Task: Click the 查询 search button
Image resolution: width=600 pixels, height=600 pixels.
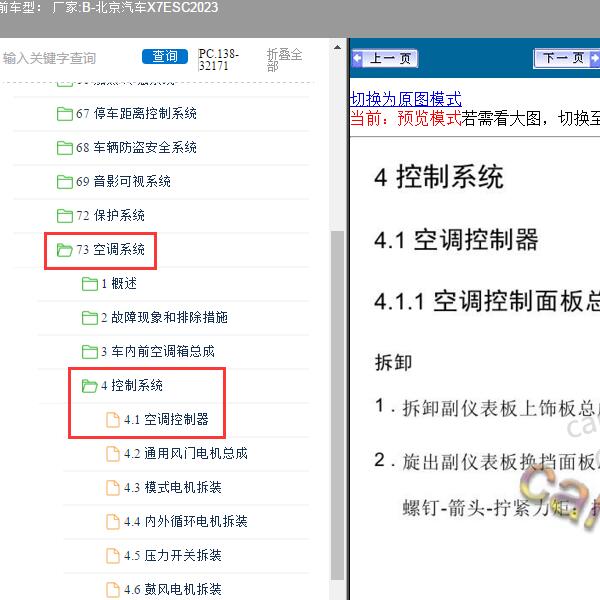Action: pyautogui.click(x=165, y=57)
